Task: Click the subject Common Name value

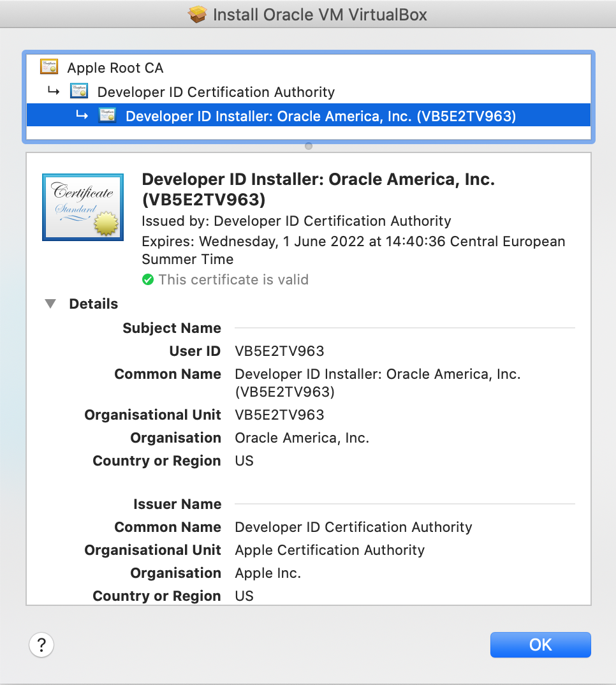Action: point(378,383)
